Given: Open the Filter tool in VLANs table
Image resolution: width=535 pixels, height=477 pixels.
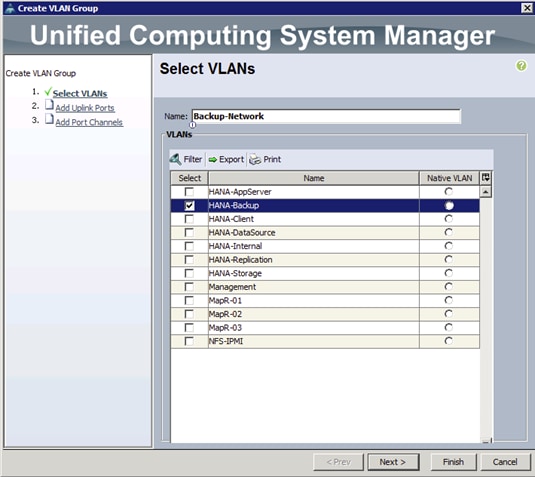Looking at the screenshot, I should point(186,159).
